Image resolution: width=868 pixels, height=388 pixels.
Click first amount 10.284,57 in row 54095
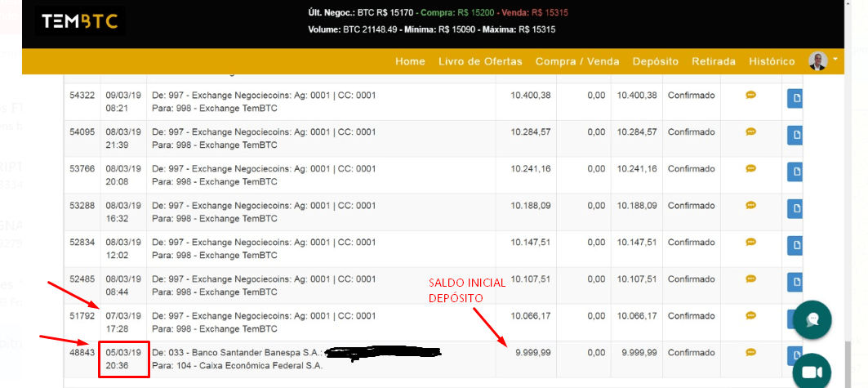point(530,132)
